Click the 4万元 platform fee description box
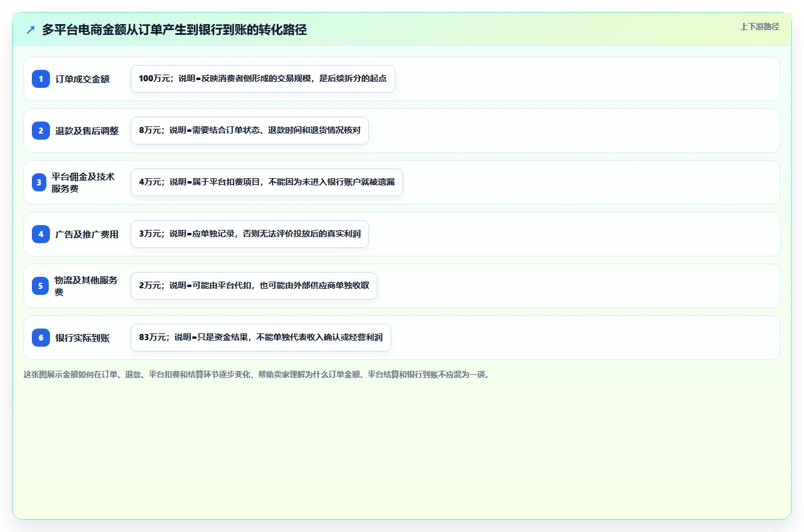 (267, 182)
